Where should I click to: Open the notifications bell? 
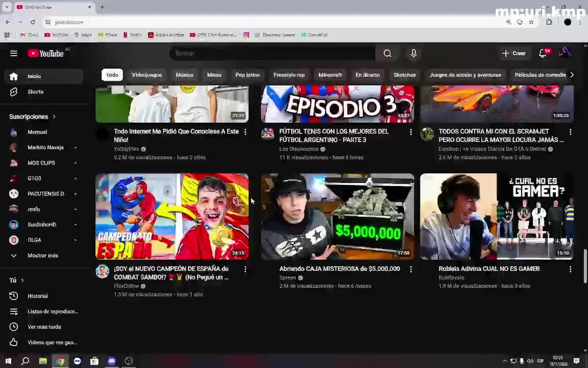543,53
